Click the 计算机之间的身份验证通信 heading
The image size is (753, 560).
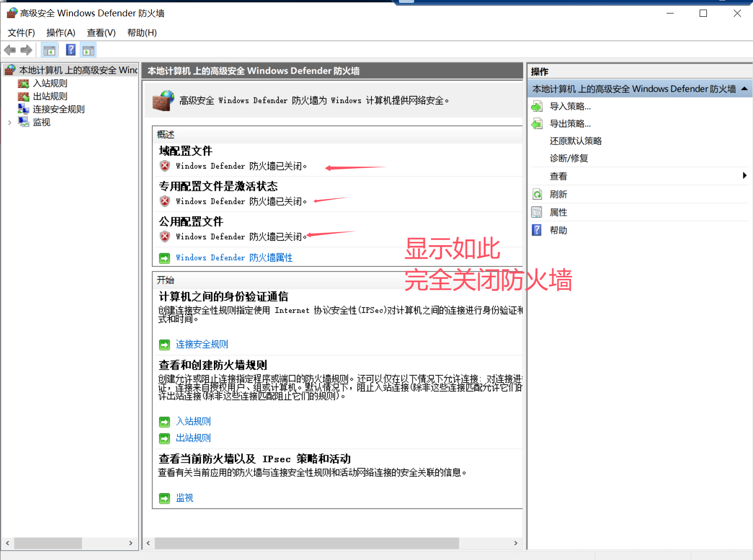click(223, 297)
